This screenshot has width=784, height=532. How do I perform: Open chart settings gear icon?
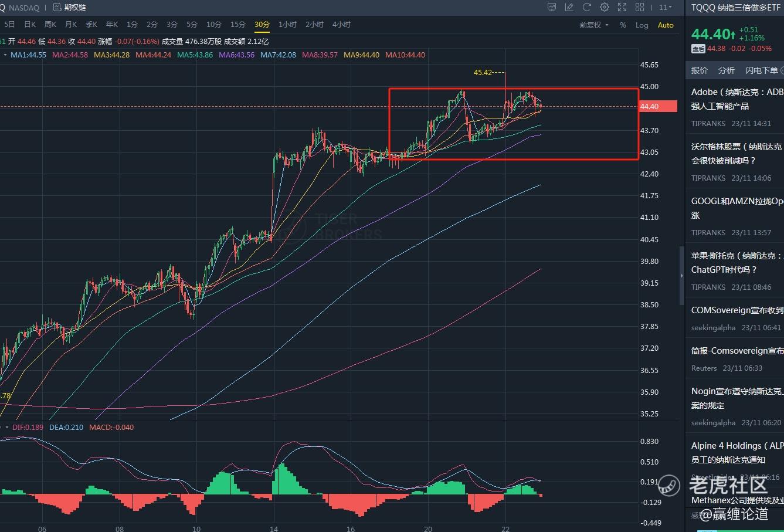coord(605,8)
